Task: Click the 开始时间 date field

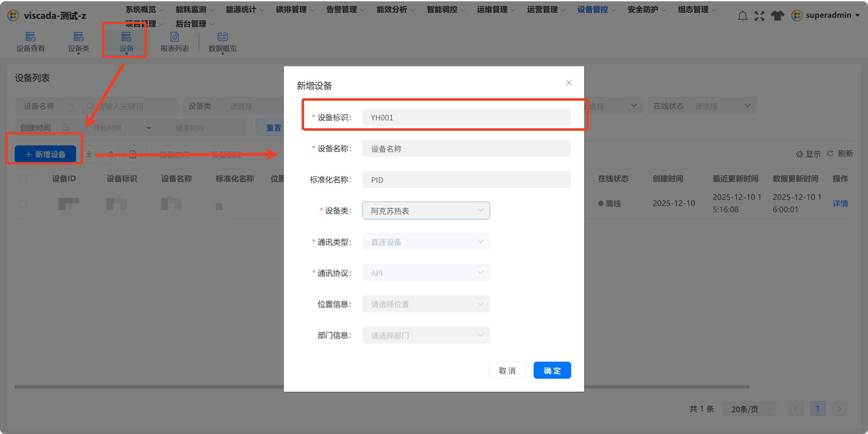Action: (107, 128)
